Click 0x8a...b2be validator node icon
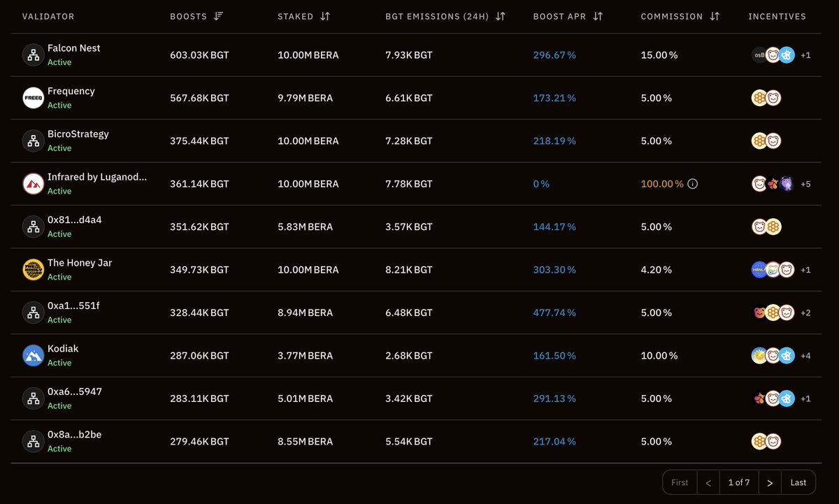This screenshot has height=504, width=839. pyautogui.click(x=33, y=441)
